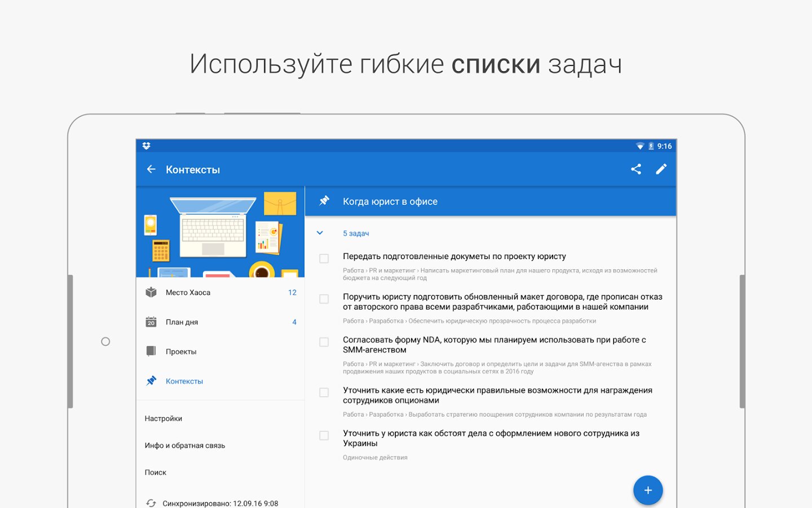Tap the blue plus add-task button
The height and width of the screenshot is (508, 812).
click(x=648, y=490)
